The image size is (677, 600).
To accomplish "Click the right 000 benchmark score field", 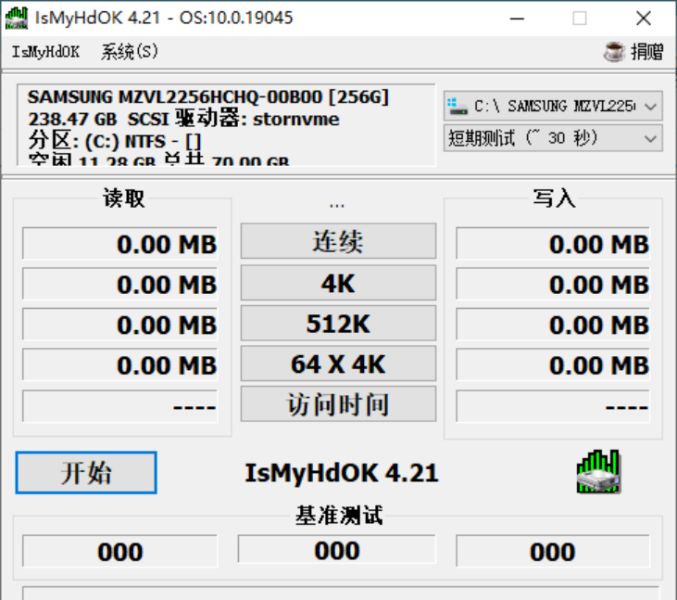I will pos(553,551).
